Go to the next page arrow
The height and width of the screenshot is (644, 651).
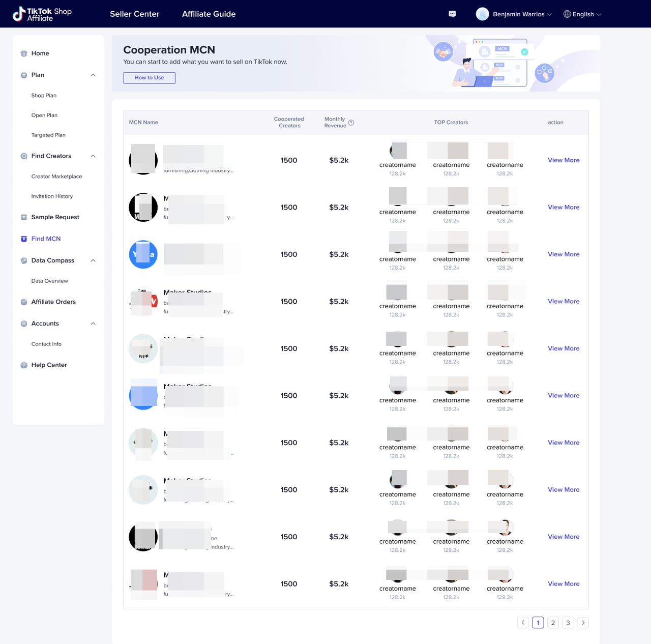pos(583,623)
